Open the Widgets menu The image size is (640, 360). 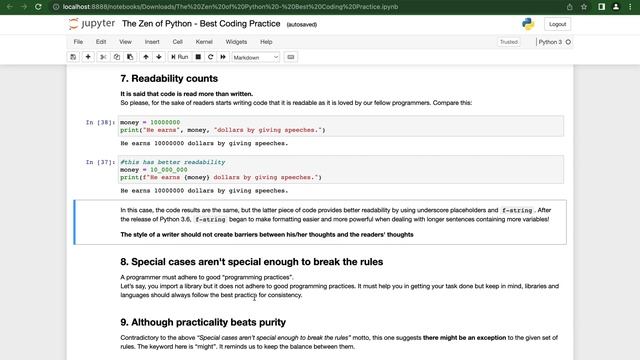(236, 42)
